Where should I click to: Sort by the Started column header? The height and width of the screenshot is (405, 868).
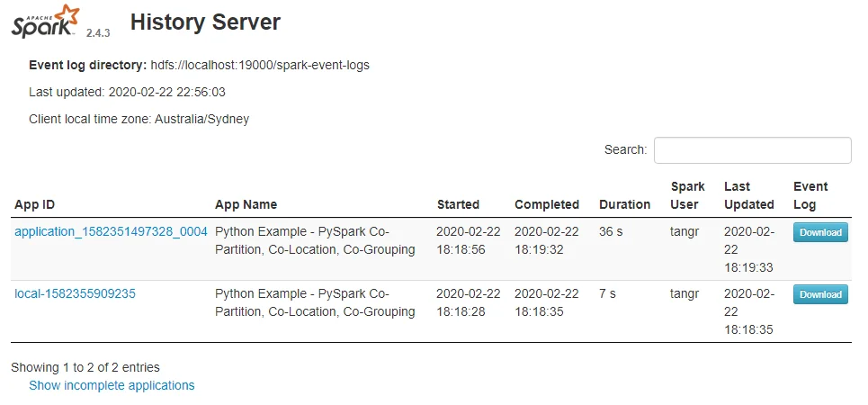tap(458, 204)
